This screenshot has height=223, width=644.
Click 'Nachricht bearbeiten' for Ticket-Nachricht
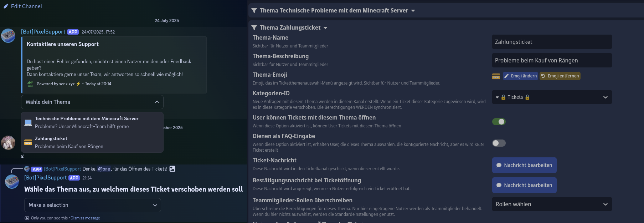(x=524, y=165)
